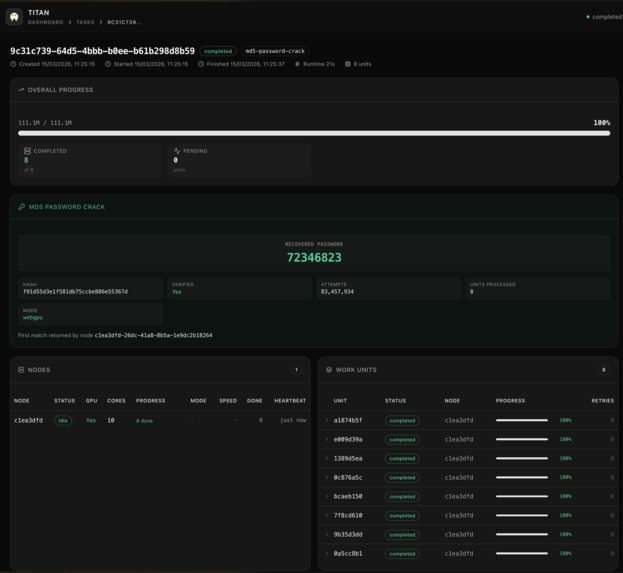Screen dimensions: 623x573
Task: Click the Finished clock icon
Action: click(x=201, y=64)
